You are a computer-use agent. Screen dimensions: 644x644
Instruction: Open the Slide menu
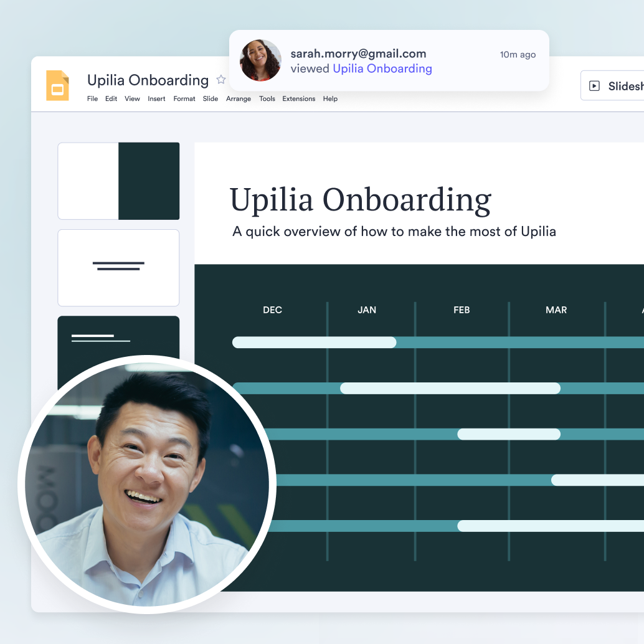[211, 98]
